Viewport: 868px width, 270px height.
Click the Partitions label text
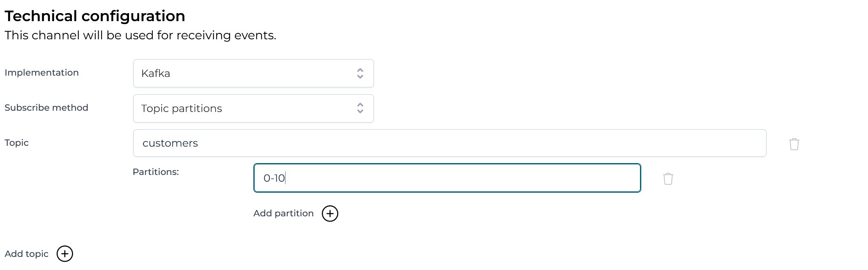155,172
